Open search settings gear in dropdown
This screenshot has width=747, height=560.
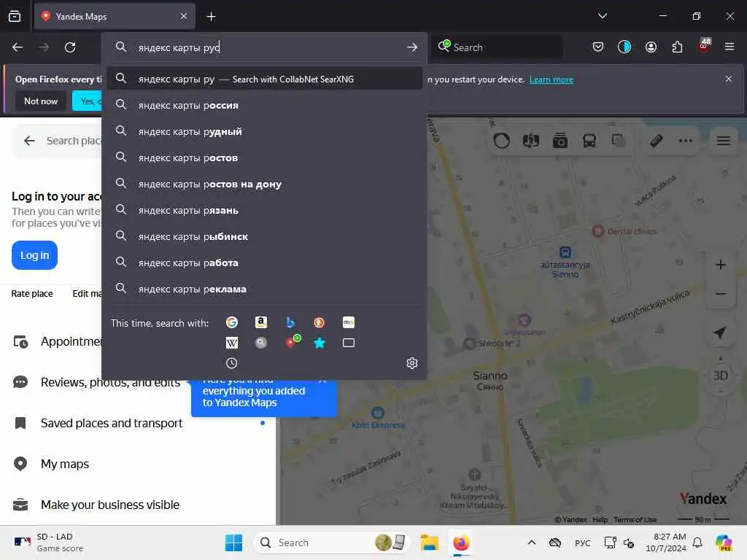pyautogui.click(x=412, y=363)
